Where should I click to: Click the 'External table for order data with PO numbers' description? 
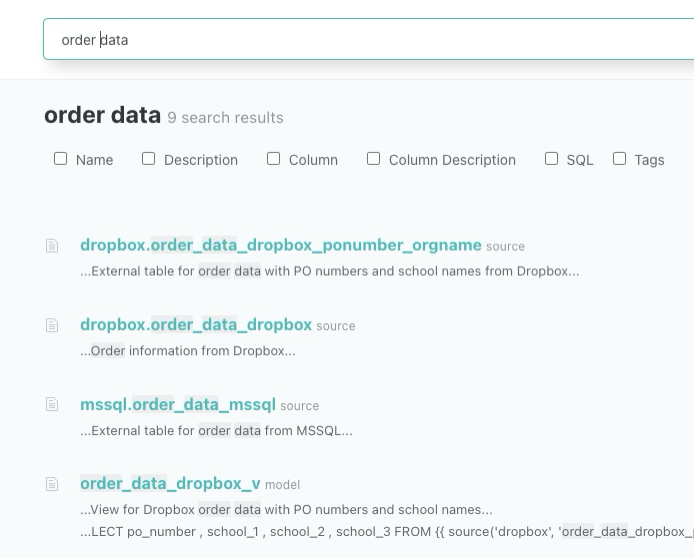(330, 271)
